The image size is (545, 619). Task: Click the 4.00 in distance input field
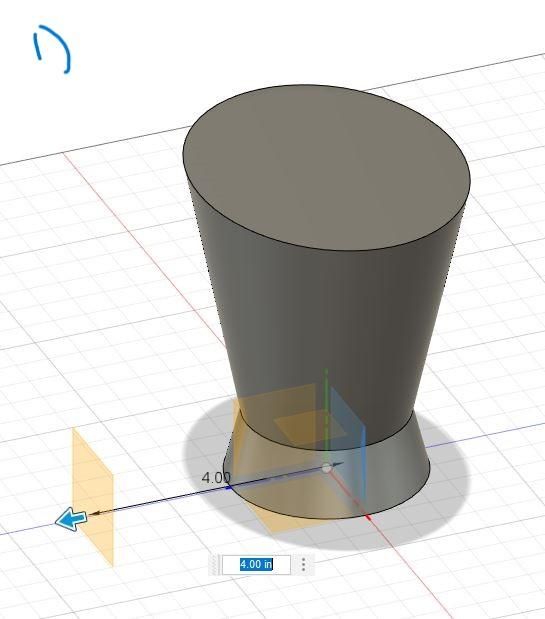tap(256, 564)
